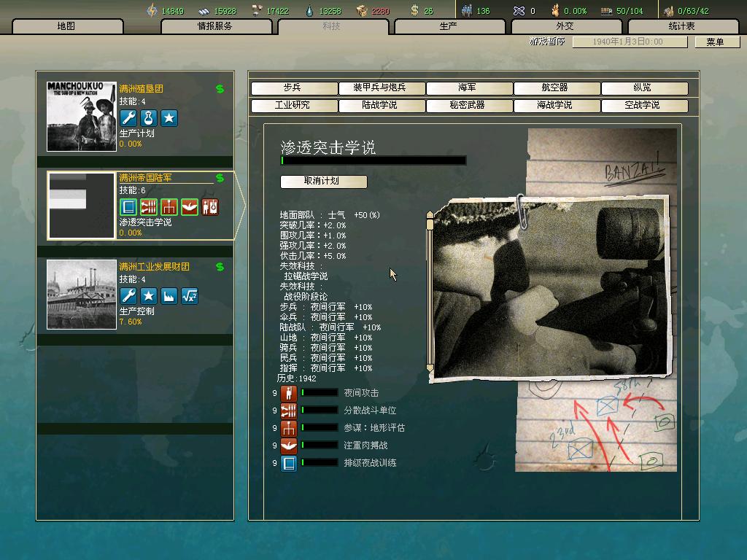The height and width of the screenshot is (560, 747).
Task: Click the energy resource lightning icon
Action: point(152,10)
